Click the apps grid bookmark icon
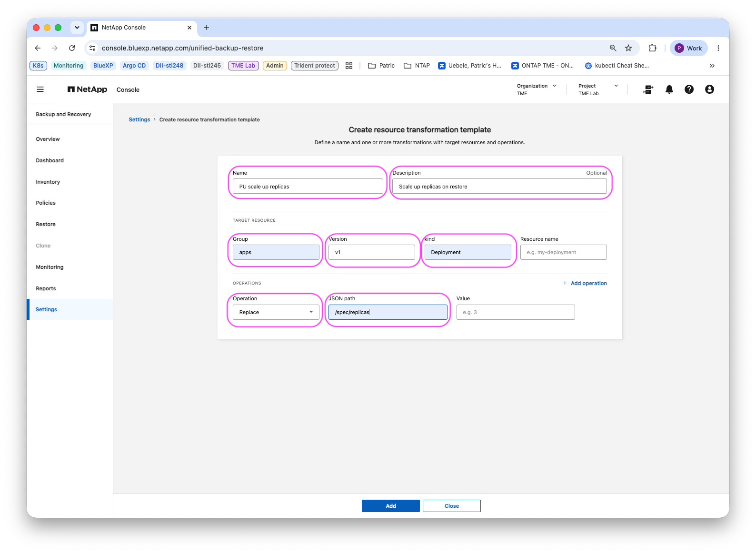Viewport: 756px width, 553px height. [349, 66]
